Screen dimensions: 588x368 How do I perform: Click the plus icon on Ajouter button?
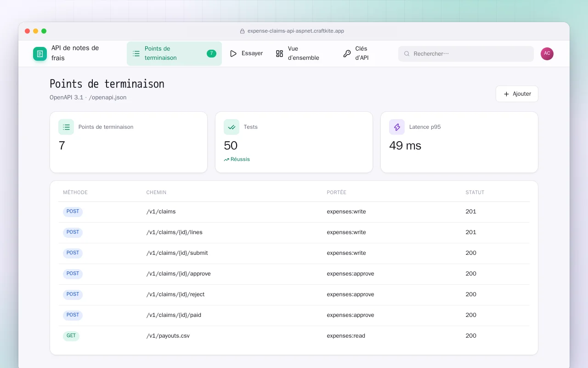(x=506, y=94)
